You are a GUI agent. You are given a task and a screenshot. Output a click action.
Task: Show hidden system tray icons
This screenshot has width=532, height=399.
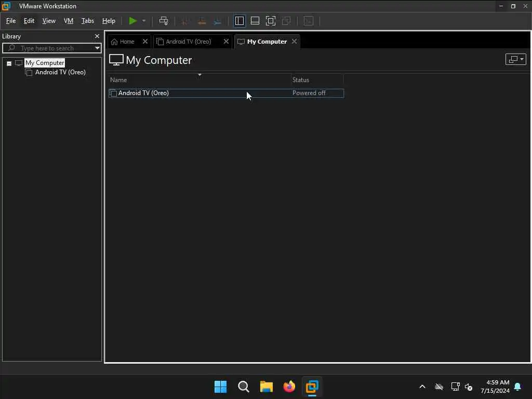422,387
